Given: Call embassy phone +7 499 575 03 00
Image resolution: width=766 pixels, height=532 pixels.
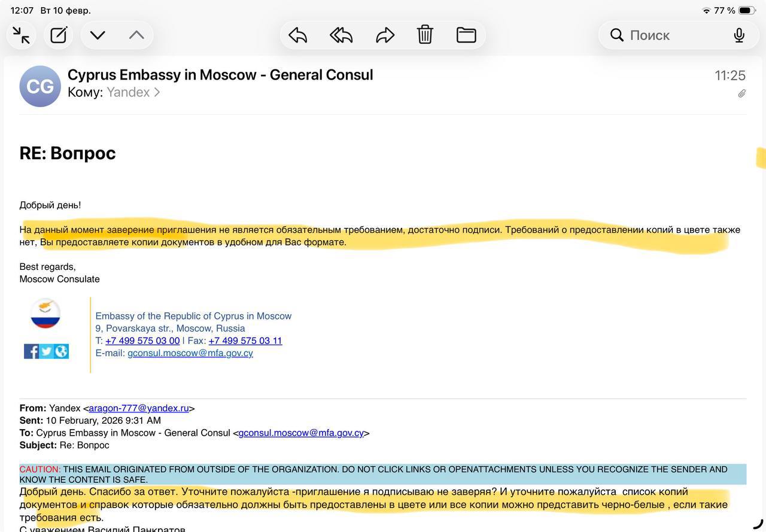Looking at the screenshot, I should [142, 341].
